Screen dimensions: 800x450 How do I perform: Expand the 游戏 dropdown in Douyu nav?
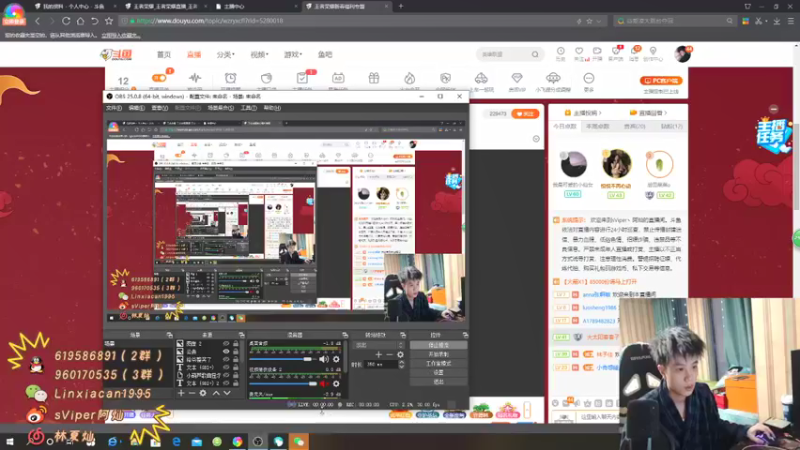point(293,55)
